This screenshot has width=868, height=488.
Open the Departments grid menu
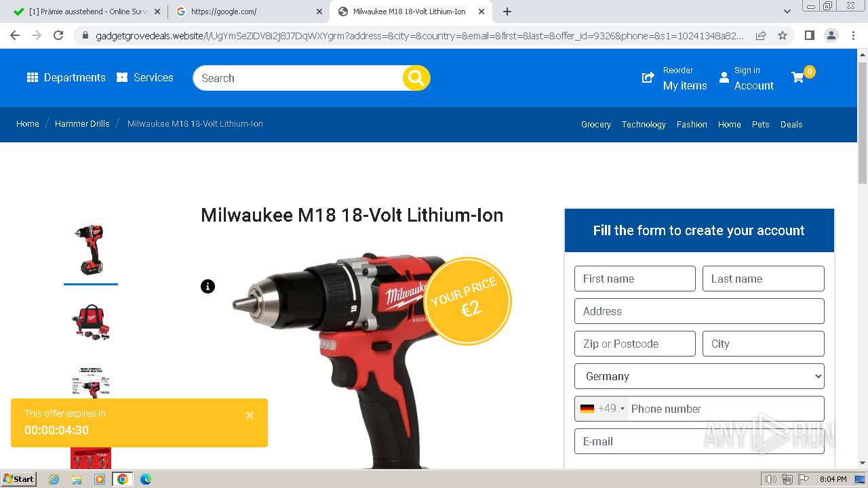click(x=66, y=77)
